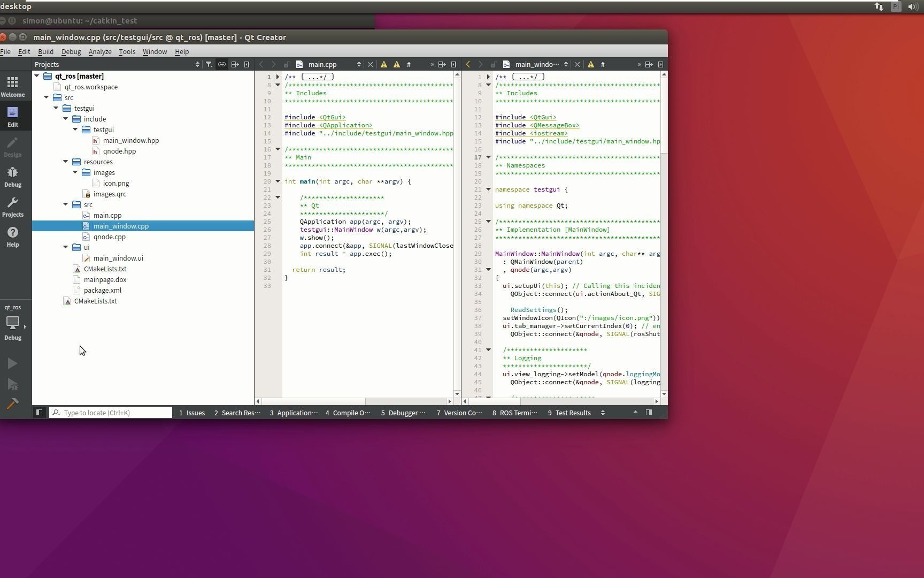Screen dimensions: 924x578
Task: Show the 2 Search Results pane
Action: click(x=237, y=413)
